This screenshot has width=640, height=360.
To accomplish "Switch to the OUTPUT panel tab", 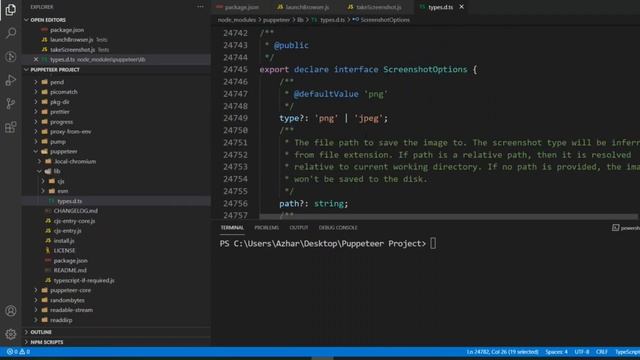I will click(299, 228).
